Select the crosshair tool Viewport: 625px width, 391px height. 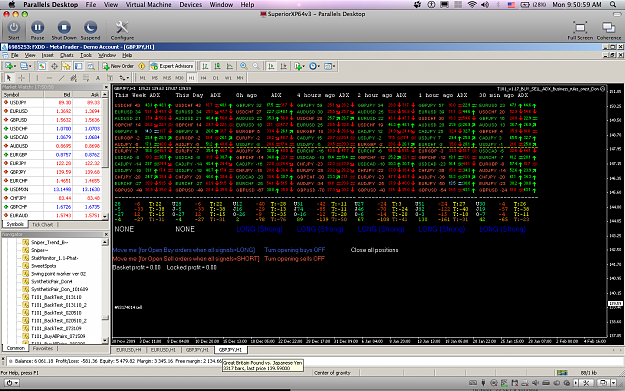tap(22, 78)
